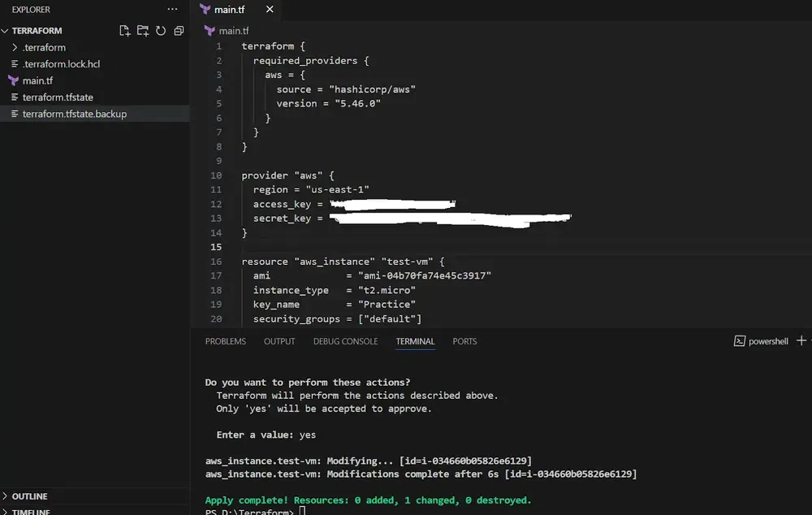
Task: Click the region "us-east-1" value
Action: tap(338, 189)
